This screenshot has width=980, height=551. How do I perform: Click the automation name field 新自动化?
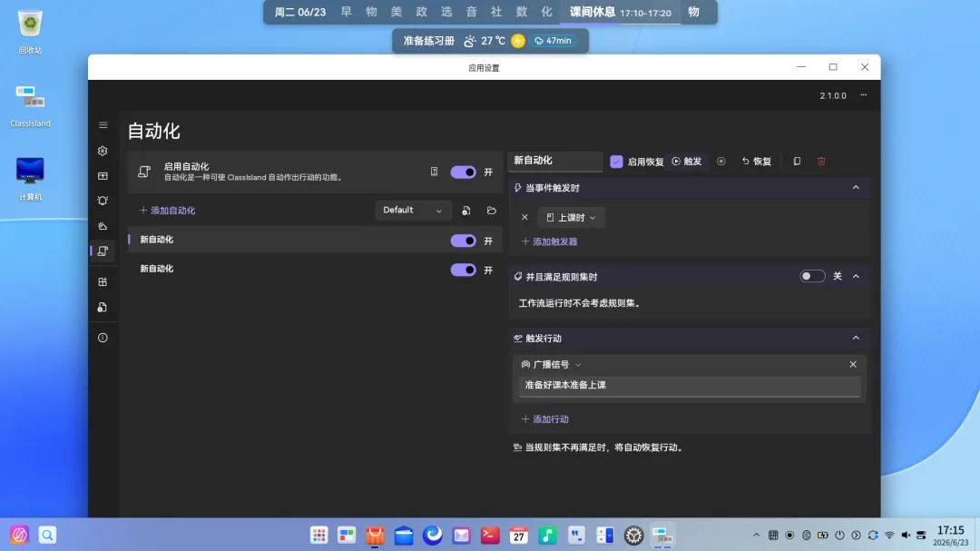click(555, 161)
